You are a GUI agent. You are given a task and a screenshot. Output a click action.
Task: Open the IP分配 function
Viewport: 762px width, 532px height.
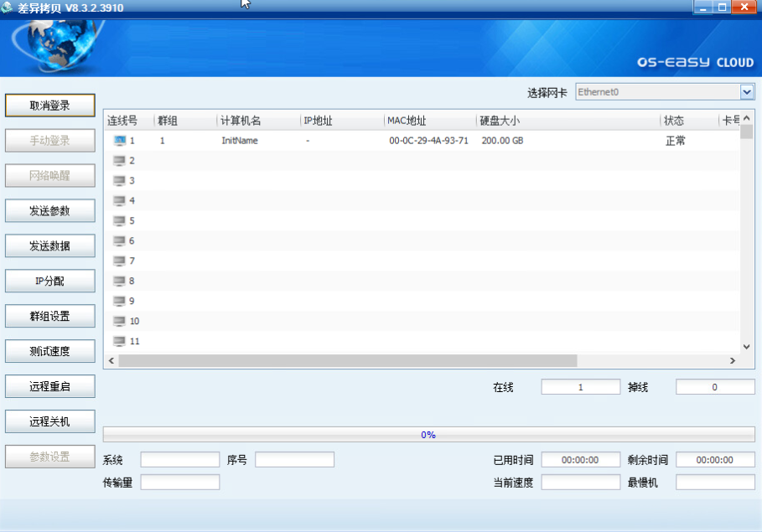tap(50, 281)
